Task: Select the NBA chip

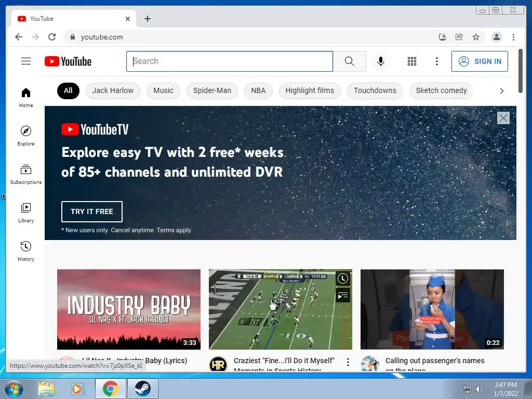Action: pyautogui.click(x=258, y=90)
